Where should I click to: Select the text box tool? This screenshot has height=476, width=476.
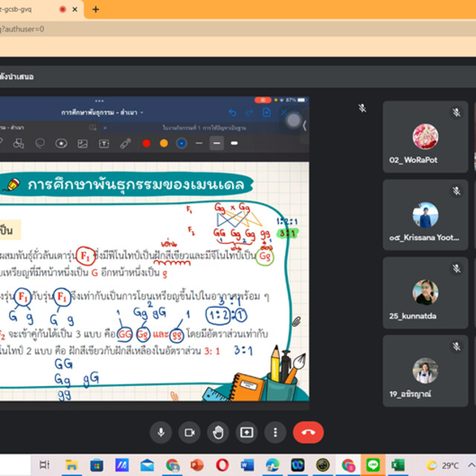104,143
